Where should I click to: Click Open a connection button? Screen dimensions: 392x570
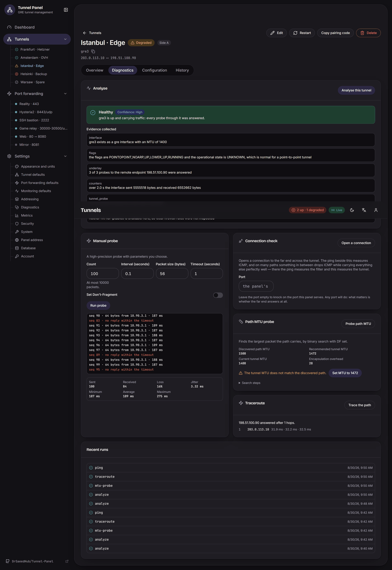click(356, 243)
